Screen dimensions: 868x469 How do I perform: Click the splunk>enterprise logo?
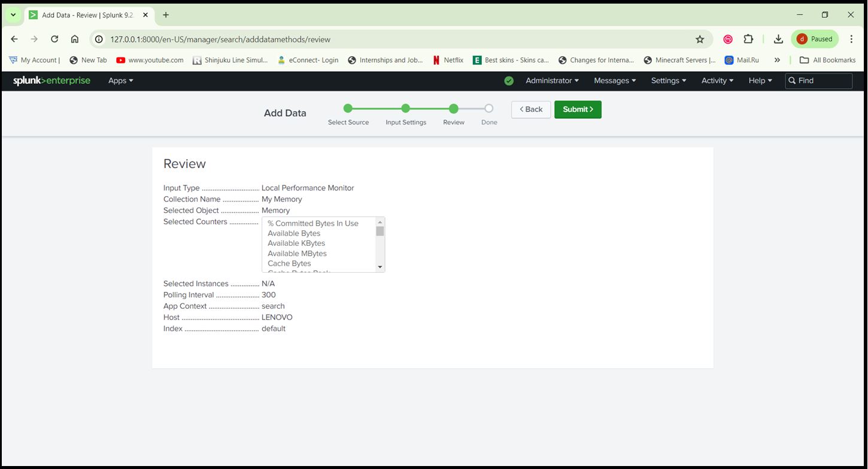pos(51,80)
